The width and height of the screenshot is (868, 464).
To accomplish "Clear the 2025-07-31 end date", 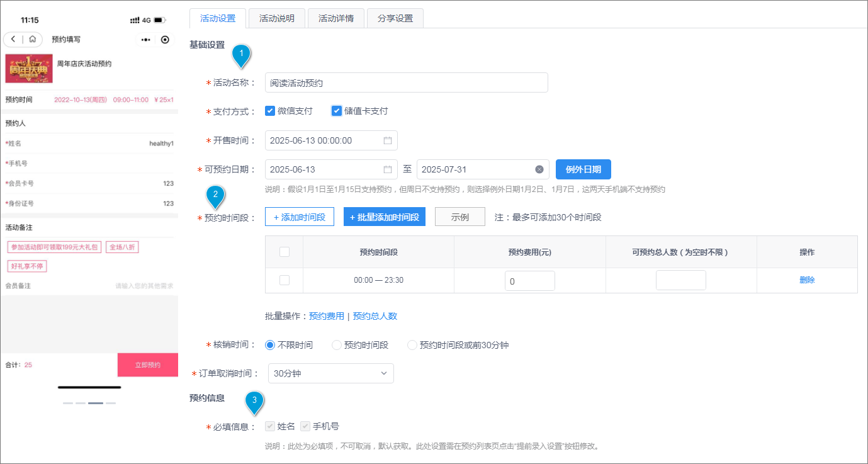I will (539, 169).
